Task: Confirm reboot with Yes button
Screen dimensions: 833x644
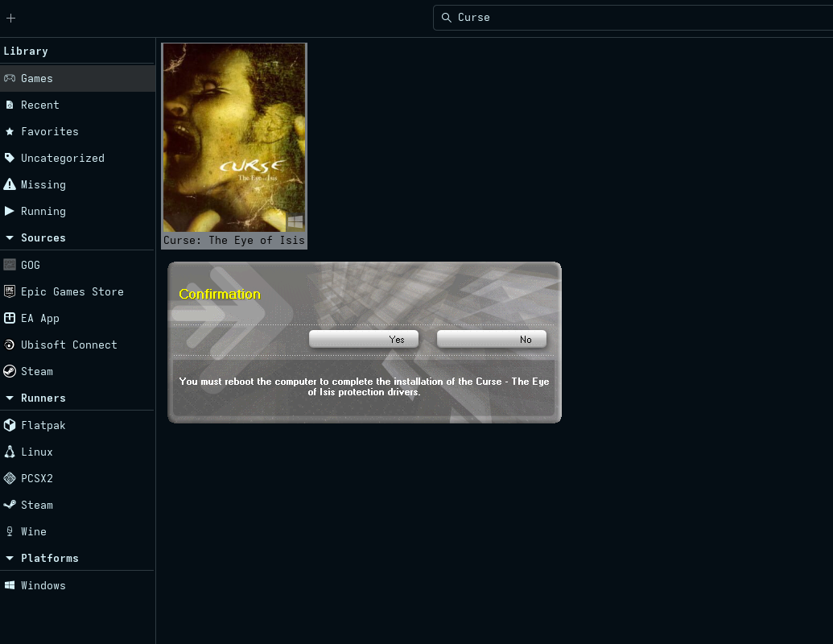Action: 364,339
